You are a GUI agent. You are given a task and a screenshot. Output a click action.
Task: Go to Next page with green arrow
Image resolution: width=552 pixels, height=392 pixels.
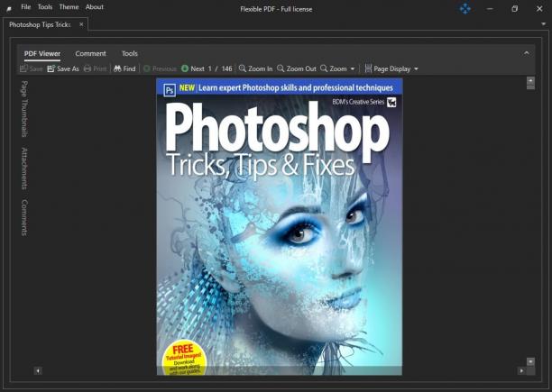coord(185,68)
